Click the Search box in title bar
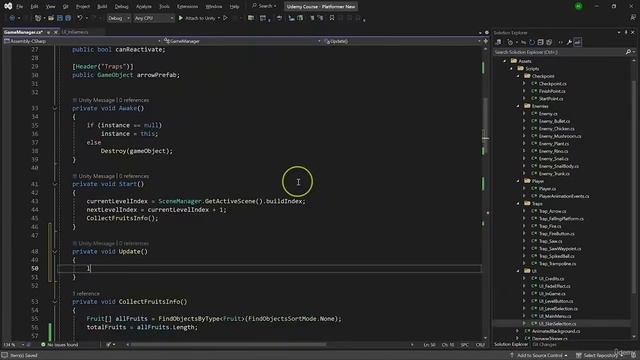 (x=264, y=6)
